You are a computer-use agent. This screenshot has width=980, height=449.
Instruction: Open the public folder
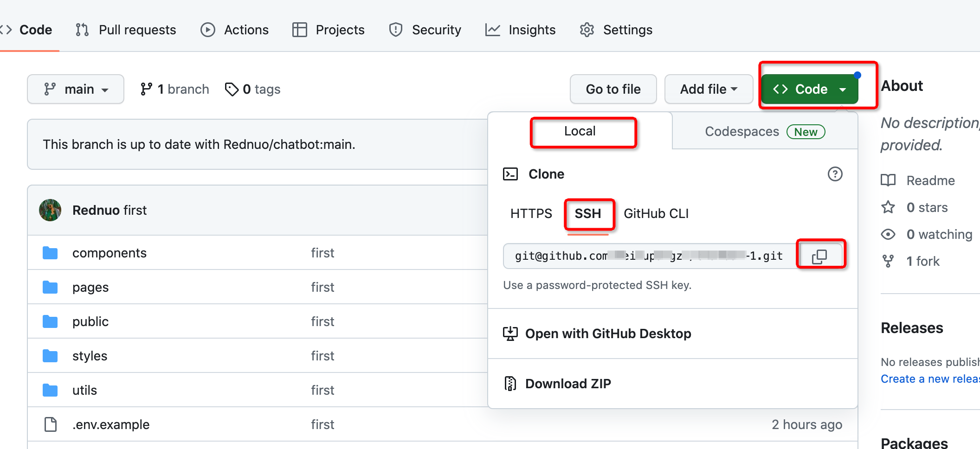[90, 321]
